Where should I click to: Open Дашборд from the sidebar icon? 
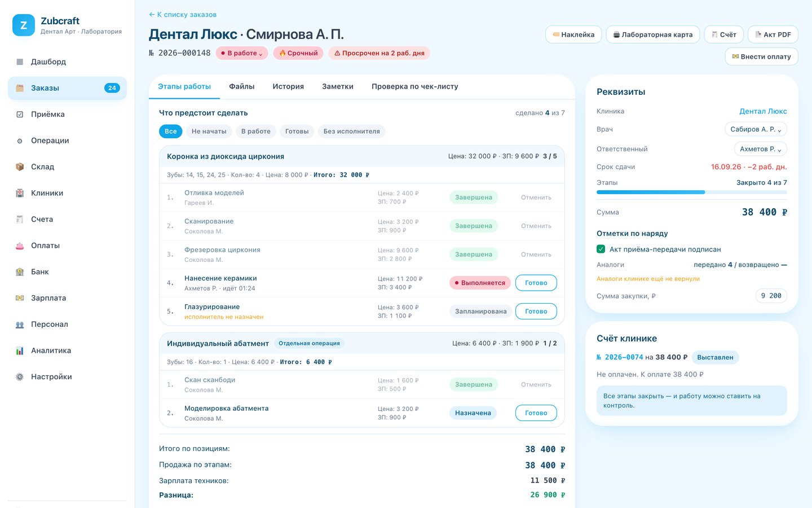click(x=20, y=62)
